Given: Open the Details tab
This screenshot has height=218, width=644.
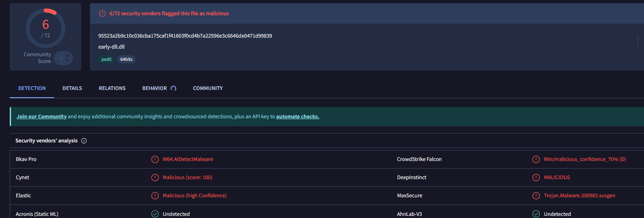Looking at the screenshot, I should click(x=72, y=88).
